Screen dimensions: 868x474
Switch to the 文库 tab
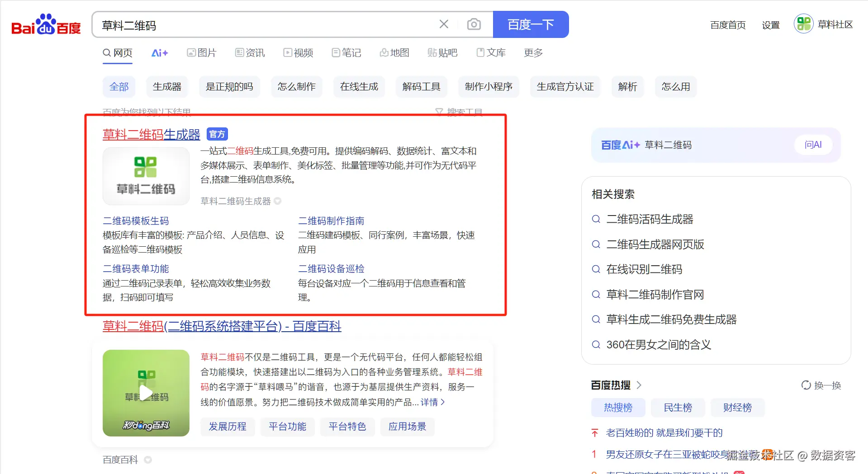coord(491,53)
